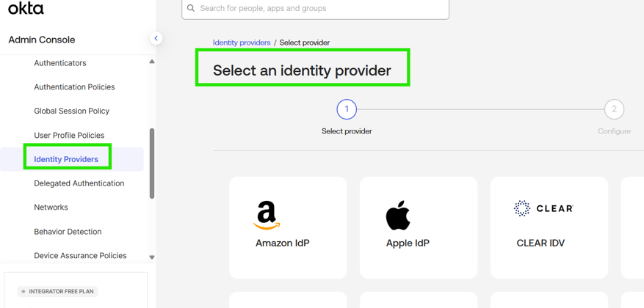
Task: Click step 1 Select provider circle
Action: 347,109
